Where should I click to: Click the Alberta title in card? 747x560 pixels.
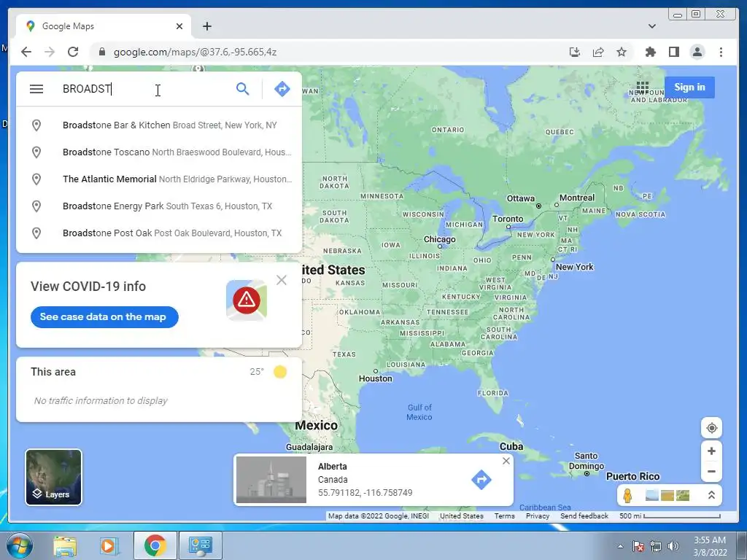point(333,467)
